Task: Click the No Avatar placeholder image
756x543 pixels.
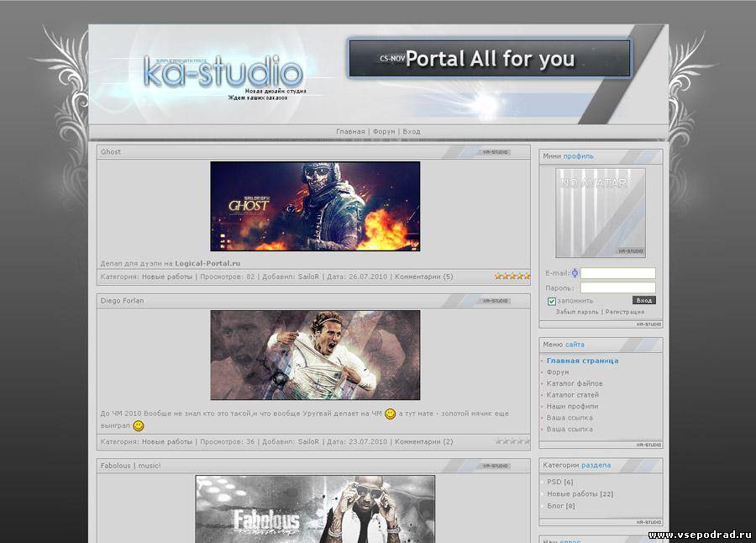Action: point(601,213)
